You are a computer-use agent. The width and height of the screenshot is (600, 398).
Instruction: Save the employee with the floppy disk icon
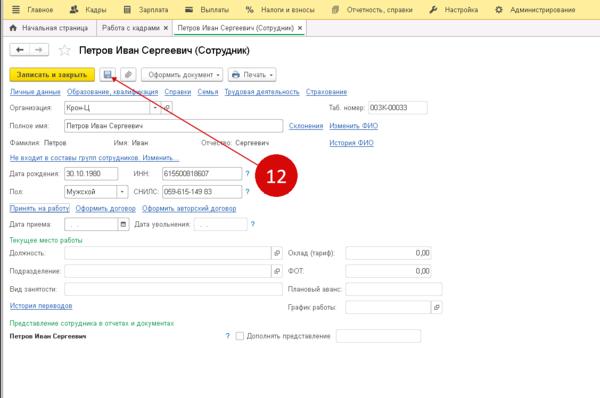pyautogui.click(x=108, y=75)
